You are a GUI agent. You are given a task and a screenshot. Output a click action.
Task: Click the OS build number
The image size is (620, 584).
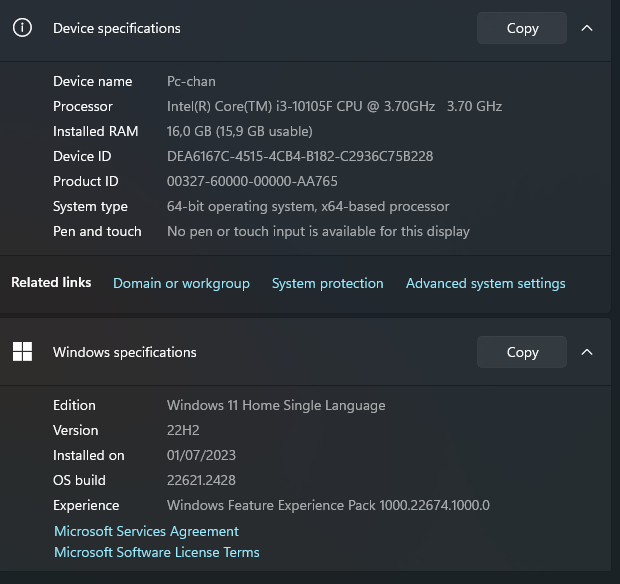[201, 480]
